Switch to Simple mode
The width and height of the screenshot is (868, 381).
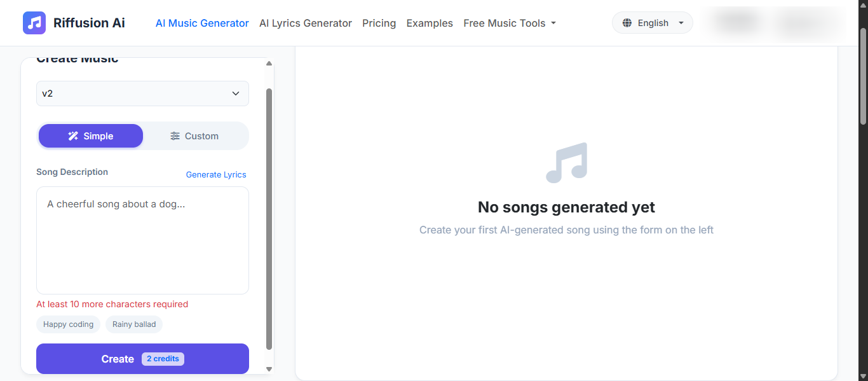click(91, 136)
